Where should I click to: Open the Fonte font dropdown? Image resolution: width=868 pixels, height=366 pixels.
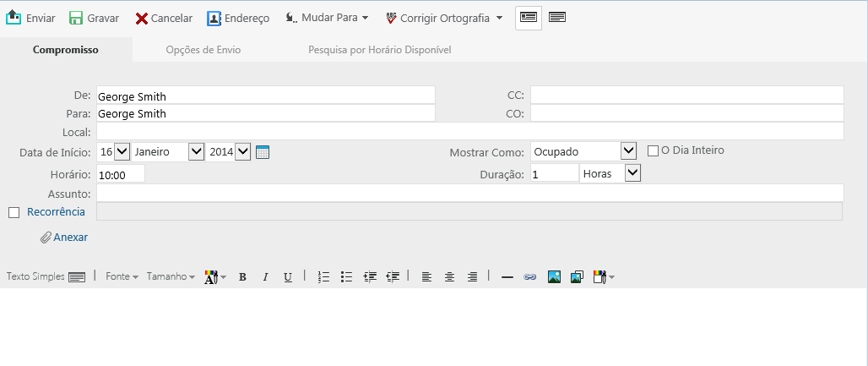click(x=122, y=276)
